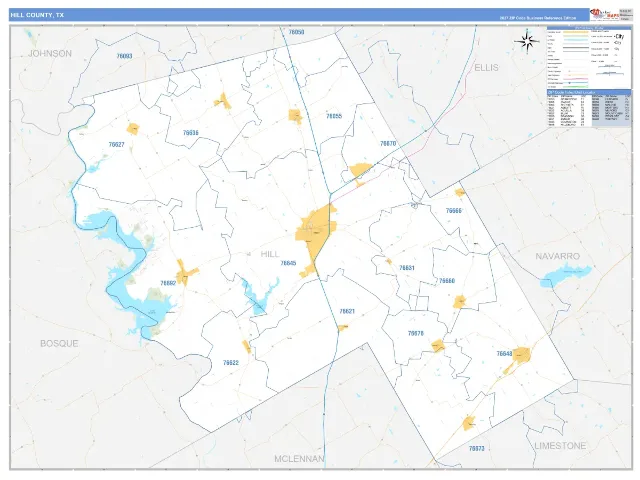Click the top yellow line sample in the legend

(576, 32)
